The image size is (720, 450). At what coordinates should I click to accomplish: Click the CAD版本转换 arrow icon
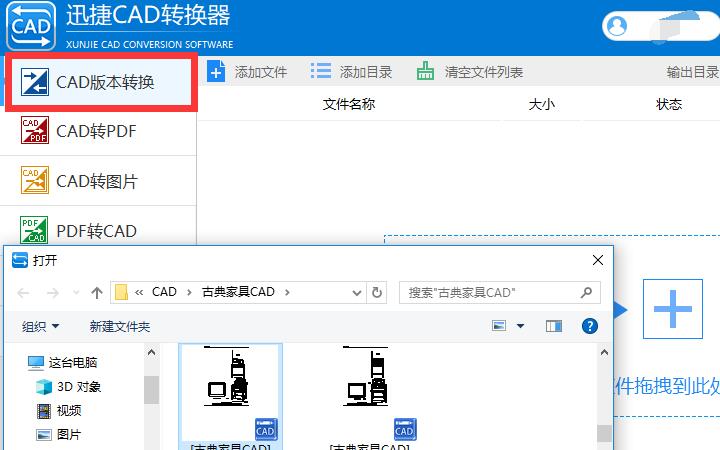pos(34,82)
